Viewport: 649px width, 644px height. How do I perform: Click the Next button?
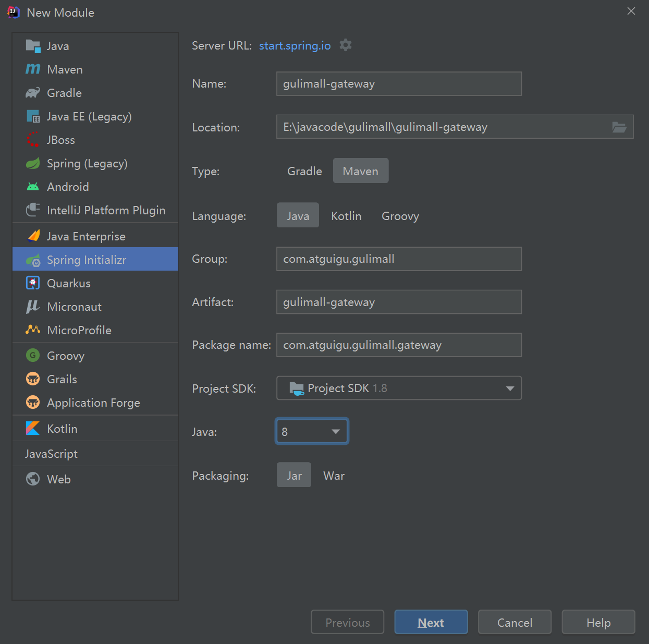[431, 622]
